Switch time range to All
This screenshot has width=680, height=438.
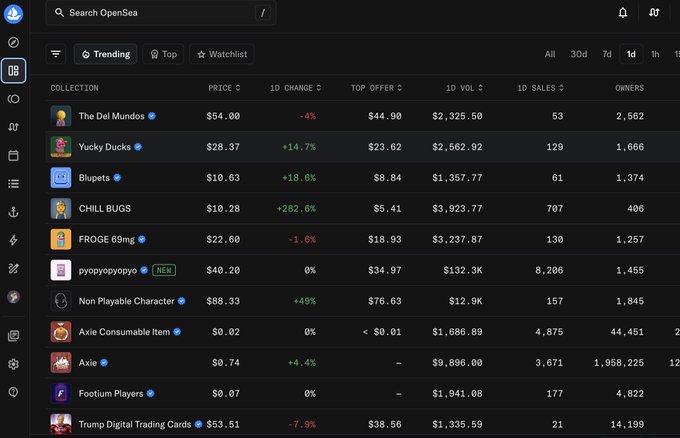[550, 54]
